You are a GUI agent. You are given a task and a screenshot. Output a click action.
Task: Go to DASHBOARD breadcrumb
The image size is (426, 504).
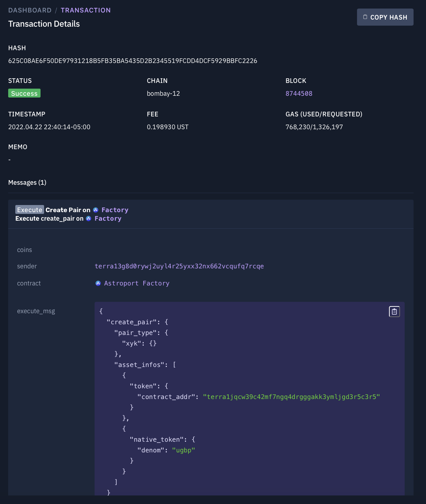[30, 10]
